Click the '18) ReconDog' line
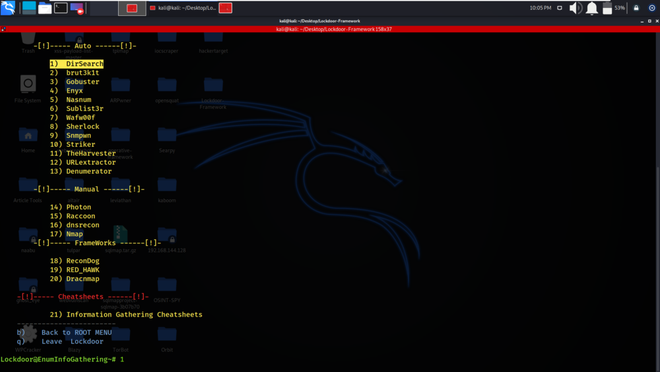This screenshot has height=372, width=660. (x=75, y=261)
